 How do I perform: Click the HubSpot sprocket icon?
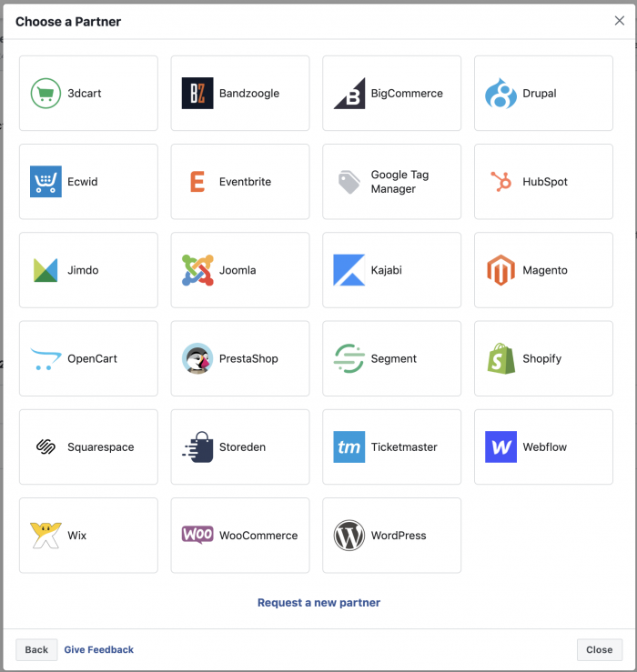pyautogui.click(x=500, y=181)
